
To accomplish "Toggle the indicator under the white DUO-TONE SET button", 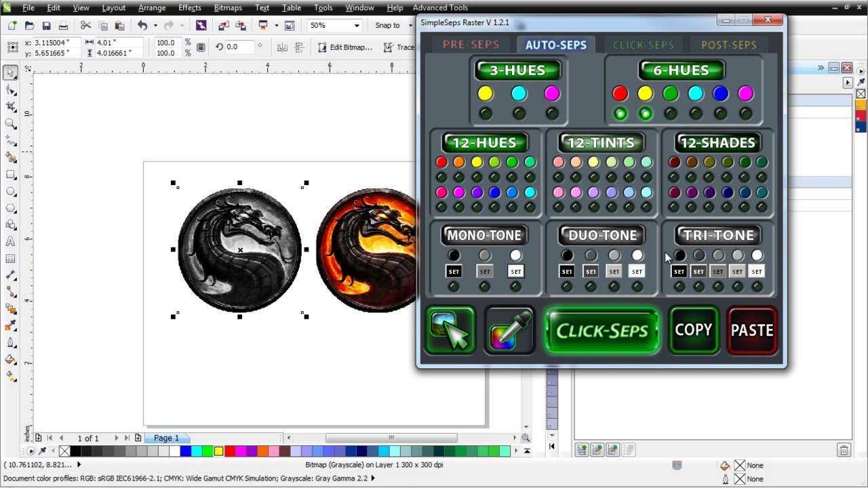I will click(x=637, y=287).
